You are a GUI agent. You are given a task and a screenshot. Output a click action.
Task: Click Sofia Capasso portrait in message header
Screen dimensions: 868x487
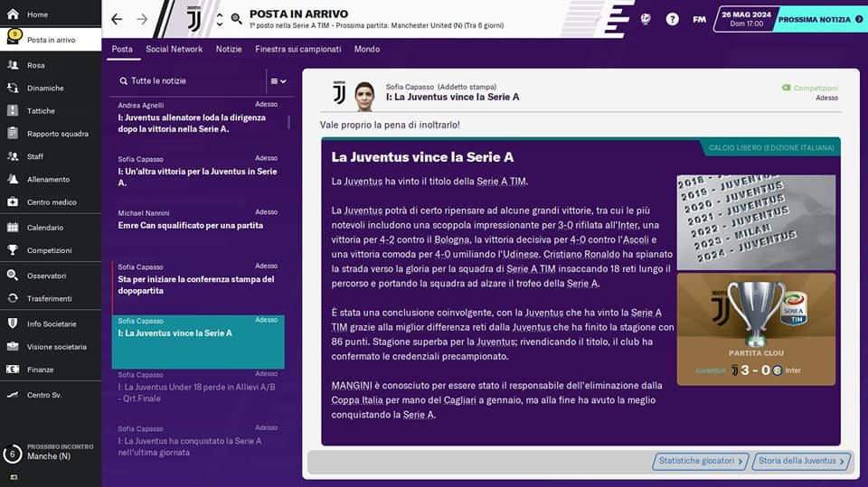[x=364, y=97]
